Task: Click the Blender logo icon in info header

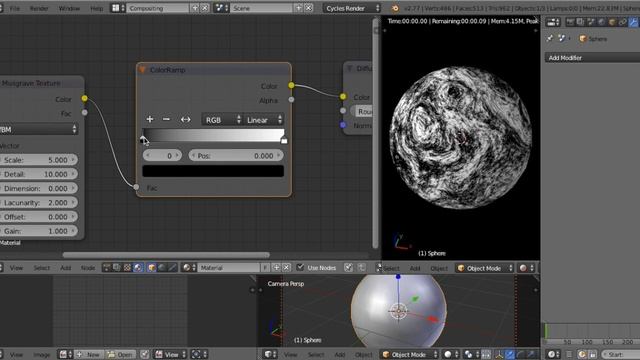Action: click(x=395, y=8)
